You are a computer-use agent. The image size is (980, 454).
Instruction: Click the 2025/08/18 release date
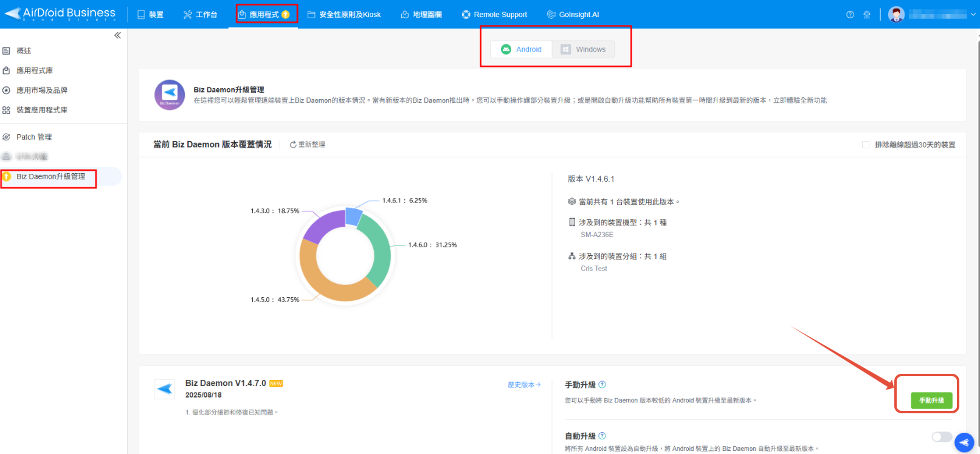coord(203,395)
